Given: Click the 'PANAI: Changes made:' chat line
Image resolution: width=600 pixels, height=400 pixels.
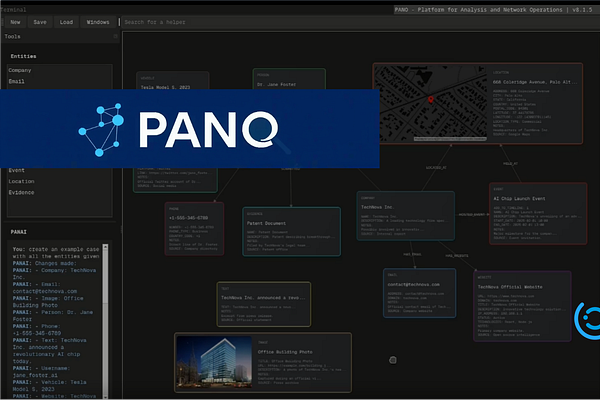Looking at the screenshot, I should [44, 263].
